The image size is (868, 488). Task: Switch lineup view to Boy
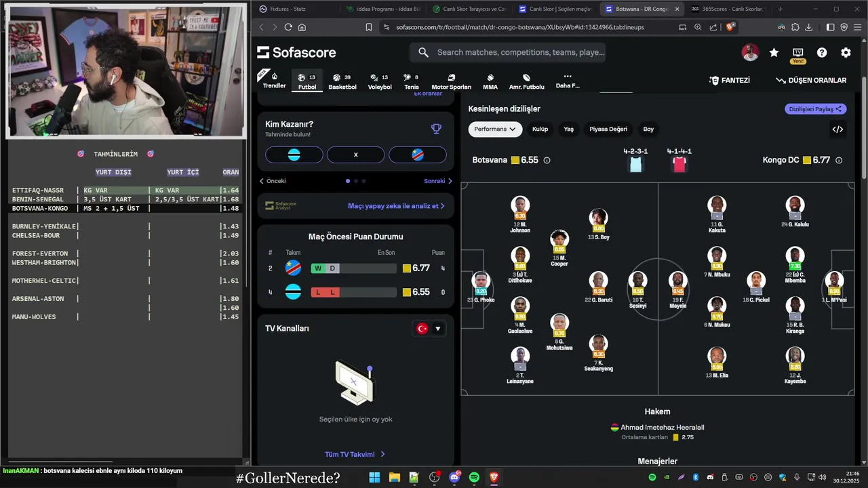coord(648,129)
